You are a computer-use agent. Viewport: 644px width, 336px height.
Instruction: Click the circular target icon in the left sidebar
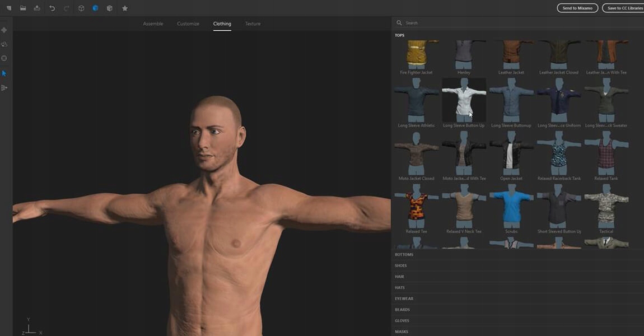pos(4,58)
